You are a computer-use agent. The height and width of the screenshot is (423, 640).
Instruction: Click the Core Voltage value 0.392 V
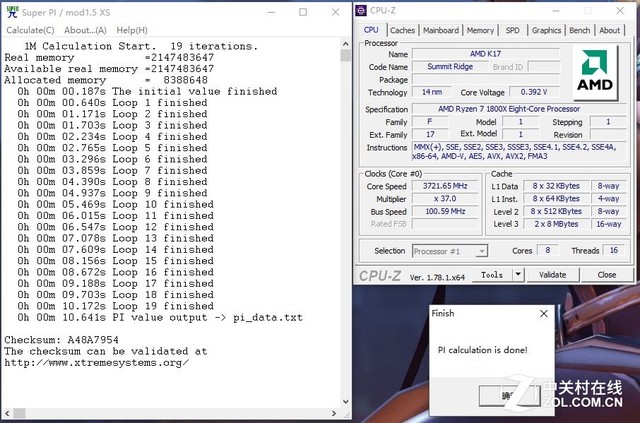534,92
